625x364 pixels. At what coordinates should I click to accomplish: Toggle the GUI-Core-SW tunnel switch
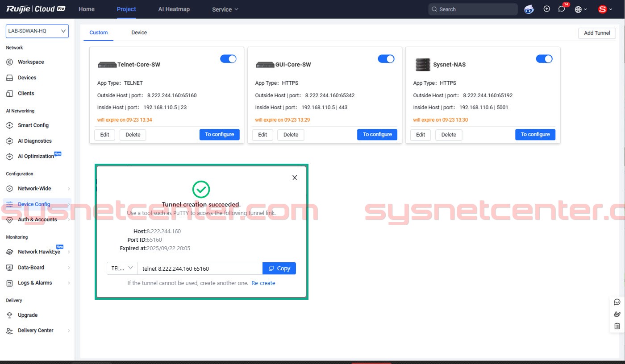pyautogui.click(x=386, y=59)
